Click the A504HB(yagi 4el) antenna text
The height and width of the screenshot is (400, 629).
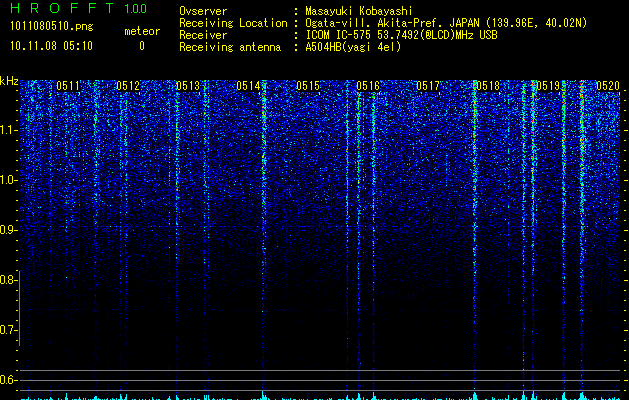[x=353, y=47]
